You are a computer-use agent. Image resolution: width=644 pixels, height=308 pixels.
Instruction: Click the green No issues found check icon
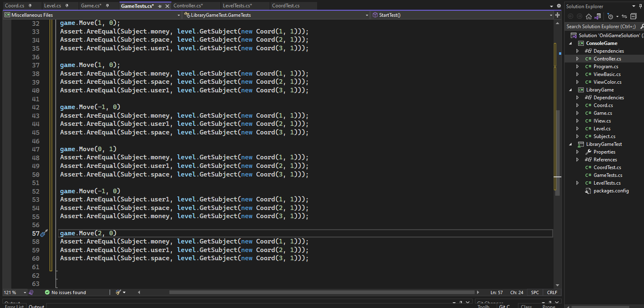[x=47, y=292]
